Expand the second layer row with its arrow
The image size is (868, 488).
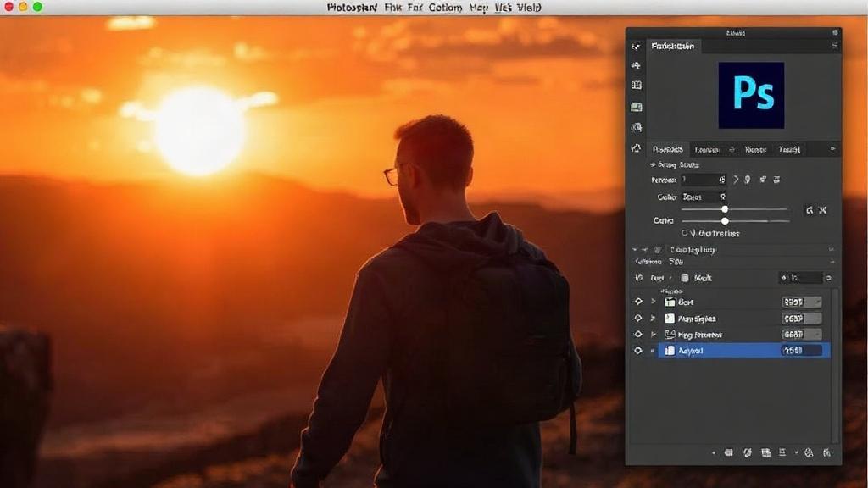click(x=654, y=319)
